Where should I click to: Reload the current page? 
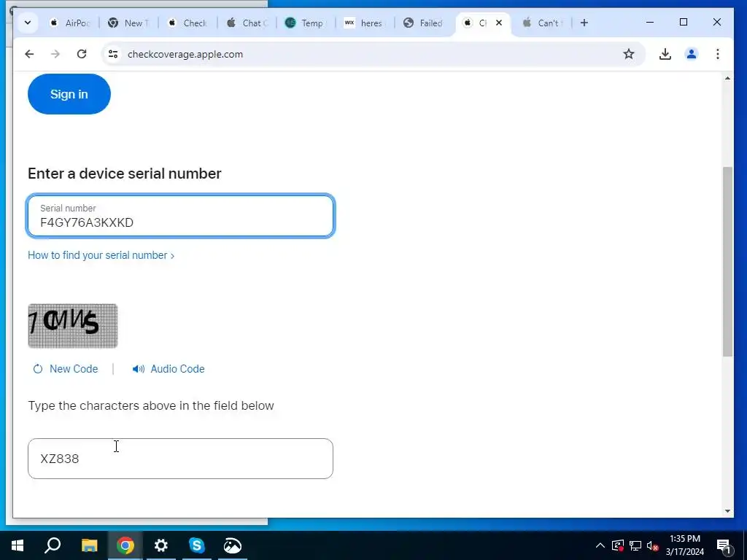click(x=82, y=54)
